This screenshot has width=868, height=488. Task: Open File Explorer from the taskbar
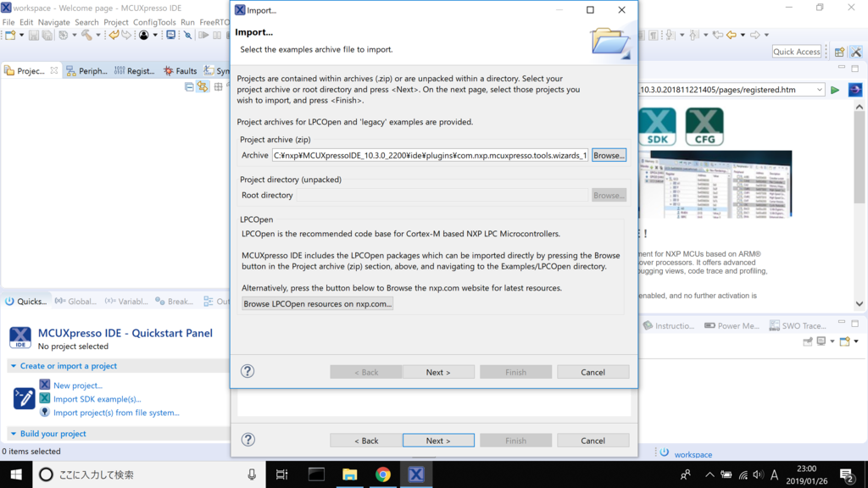(x=349, y=474)
